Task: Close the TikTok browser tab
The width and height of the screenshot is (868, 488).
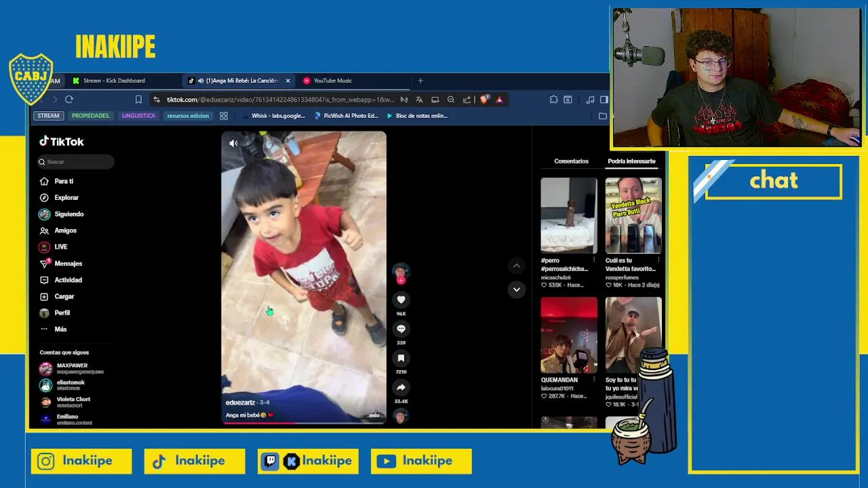Action: (x=288, y=81)
